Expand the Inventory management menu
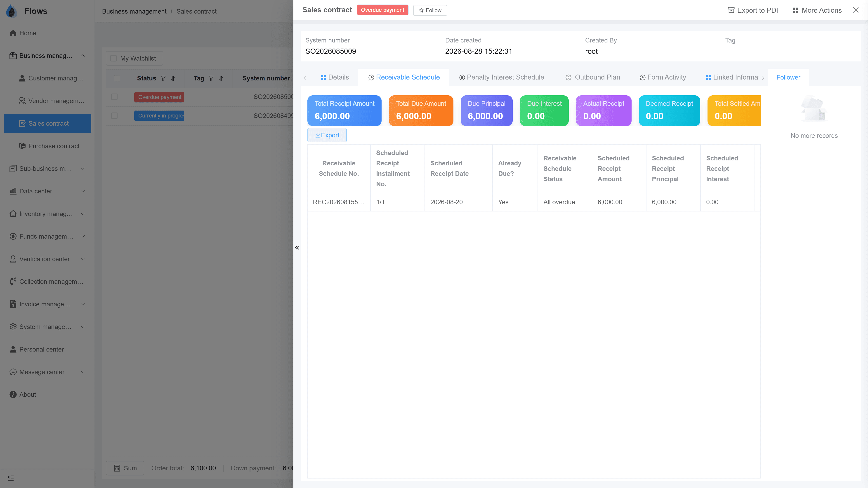The image size is (868, 488). pyautogui.click(x=47, y=213)
